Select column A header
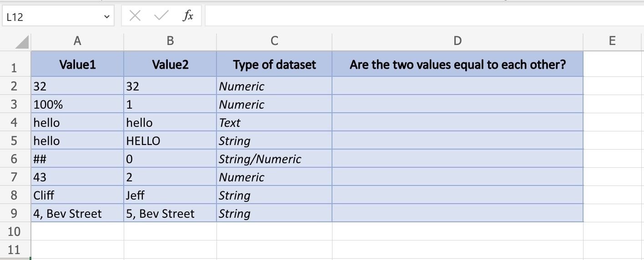The image size is (644, 260). point(77,41)
